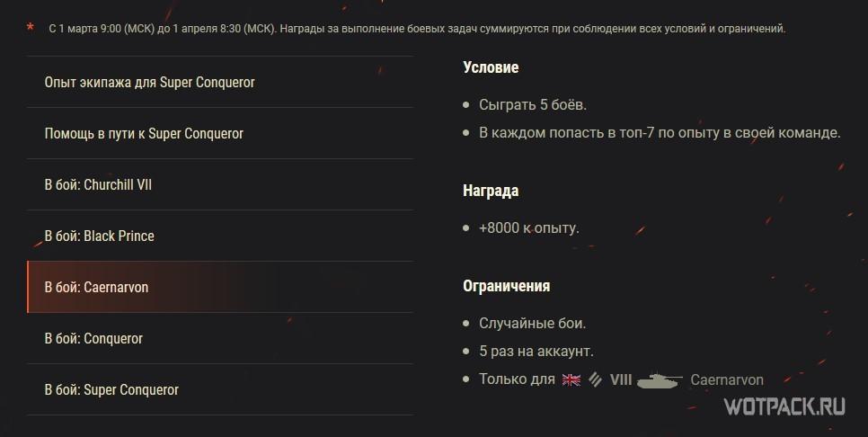Click the Caernarvon tank name in restrictions
Screen dimensions: 868x437
727,379
